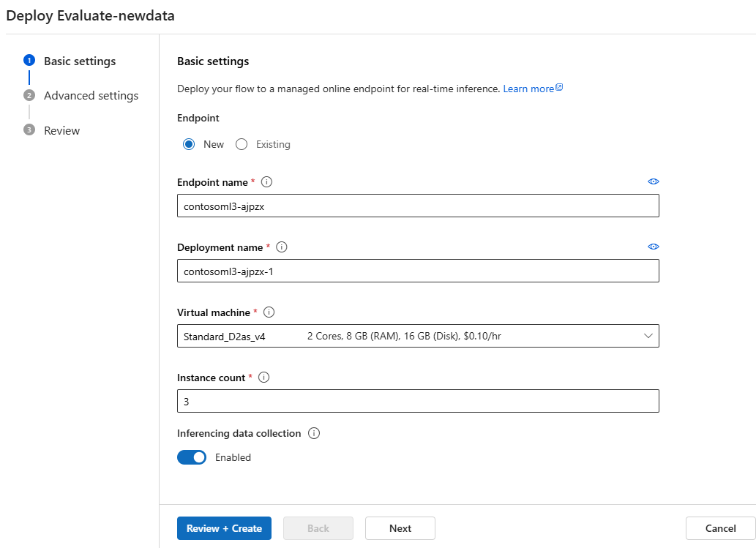Expand VM size list via chevron arrow
Viewport: 756px width, 548px height.
(x=648, y=336)
